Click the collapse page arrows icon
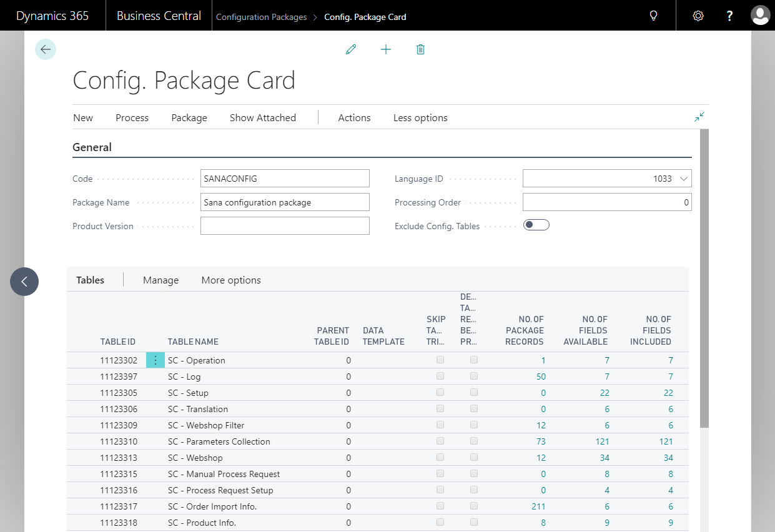 pos(699,117)
